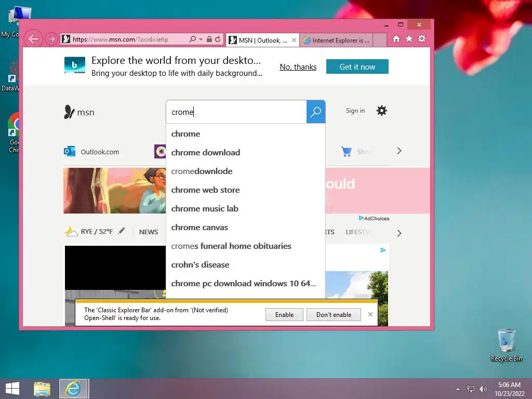Screen dimensions: 532x399
Task: Click the browser Forward arrow button
Action: [51, 39]
